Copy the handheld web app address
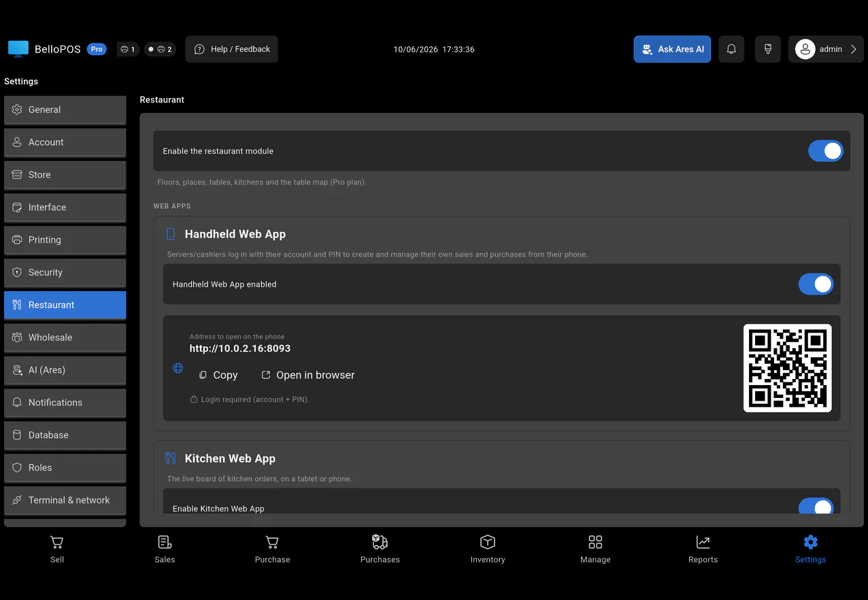Viewport: 868px width, 600px height. 218,375
